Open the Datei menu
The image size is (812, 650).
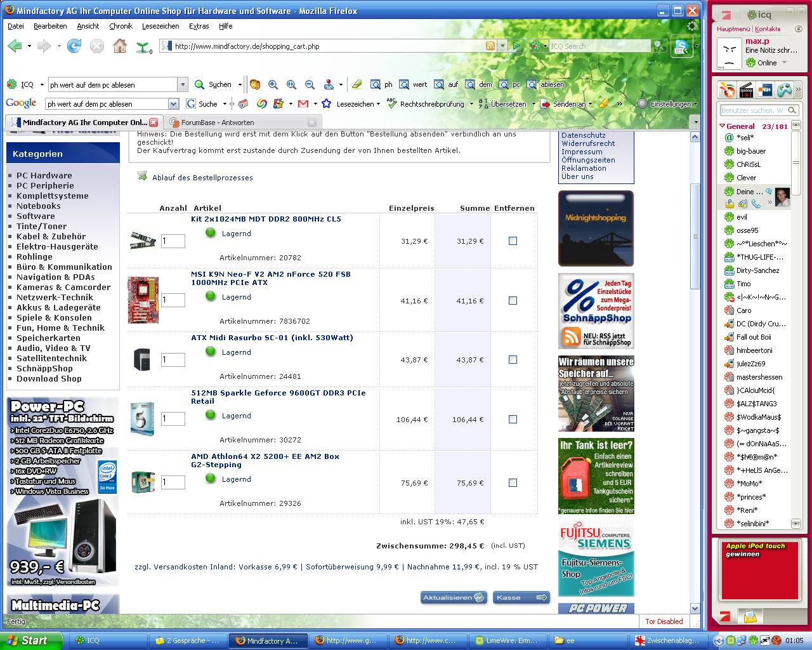pos(16,26)
